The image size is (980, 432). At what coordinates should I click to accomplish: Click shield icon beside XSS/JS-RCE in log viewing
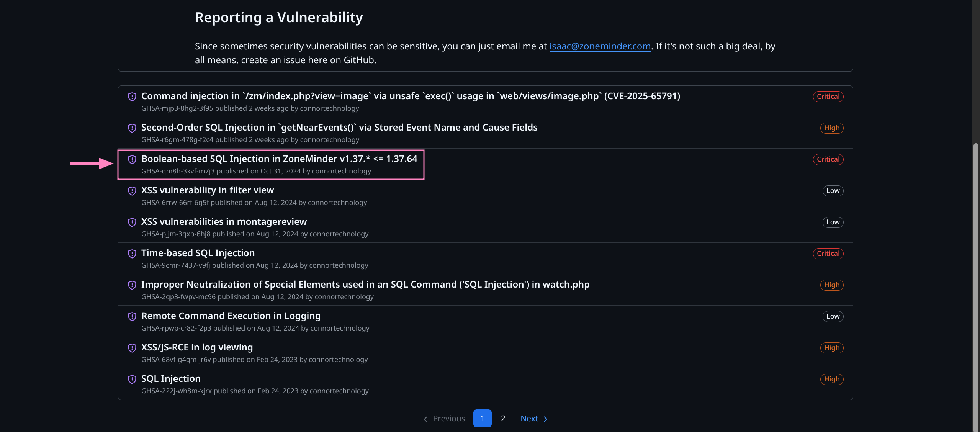[x=132, y=348]
